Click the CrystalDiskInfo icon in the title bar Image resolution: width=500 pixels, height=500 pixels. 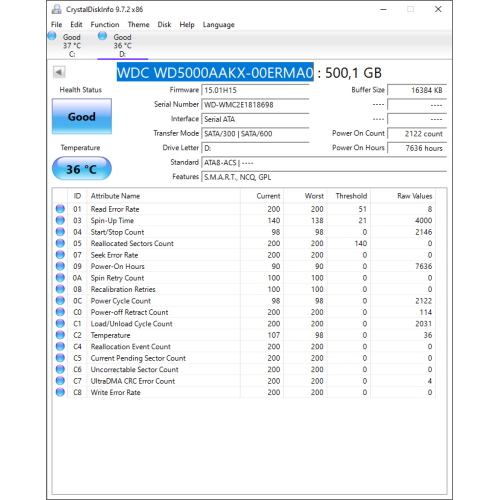[x=57, y=9]
